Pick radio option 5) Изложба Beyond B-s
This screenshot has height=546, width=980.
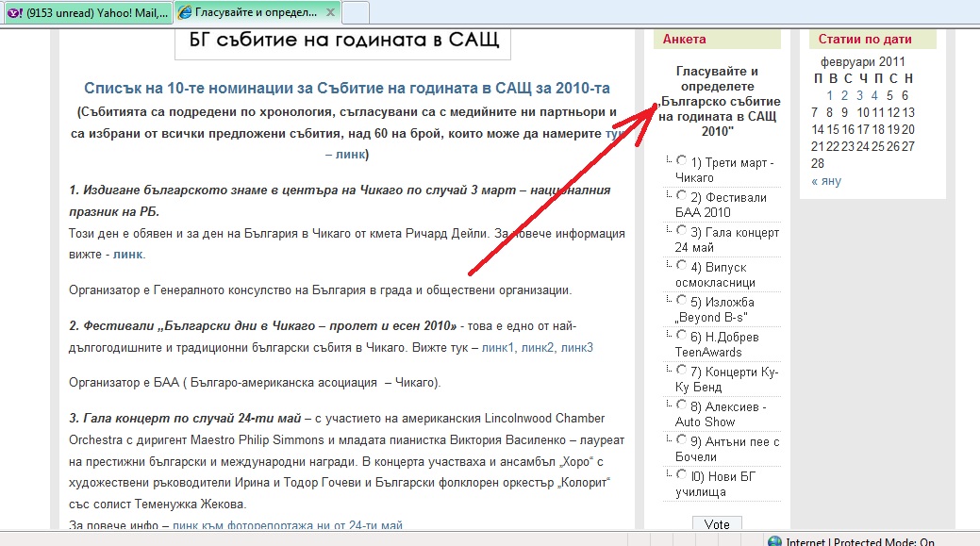682,300
